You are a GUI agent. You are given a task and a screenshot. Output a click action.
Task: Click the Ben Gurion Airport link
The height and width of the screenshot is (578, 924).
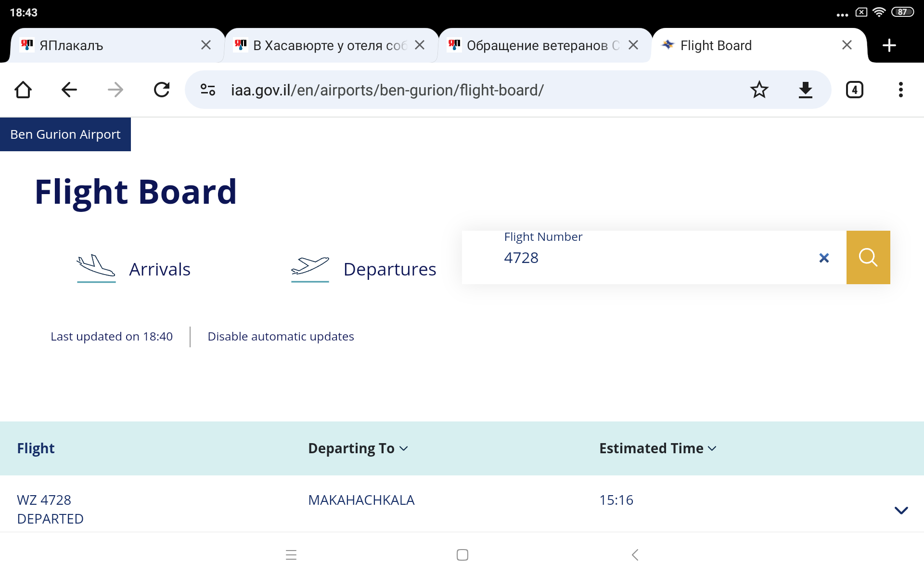point(65,134)
